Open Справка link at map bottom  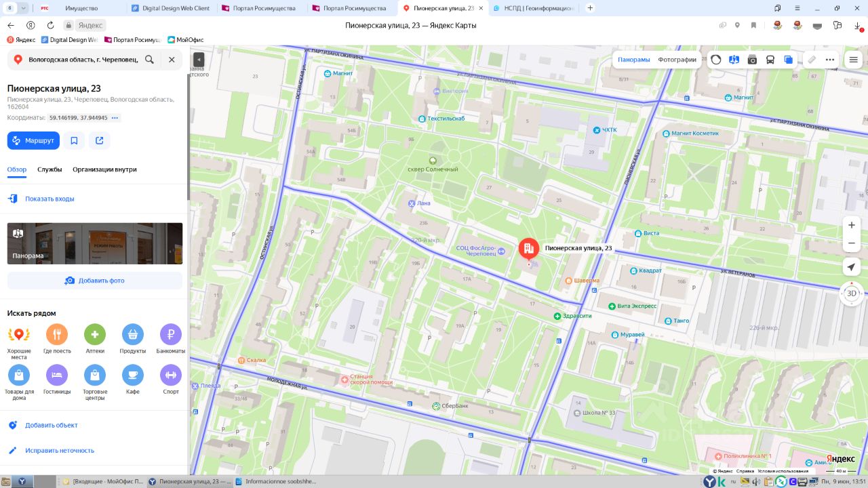745,470
